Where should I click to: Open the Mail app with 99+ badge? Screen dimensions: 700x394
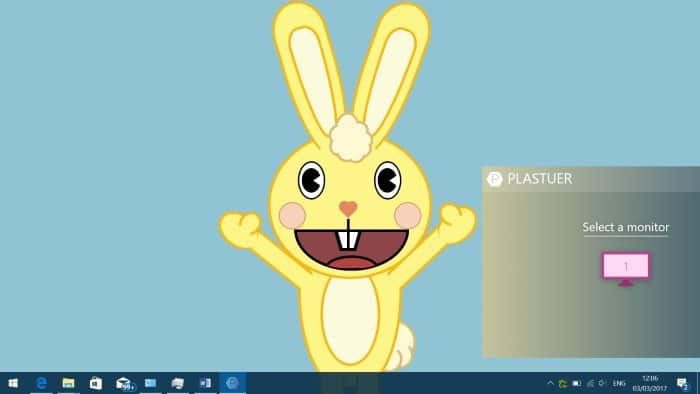[124, 383]
